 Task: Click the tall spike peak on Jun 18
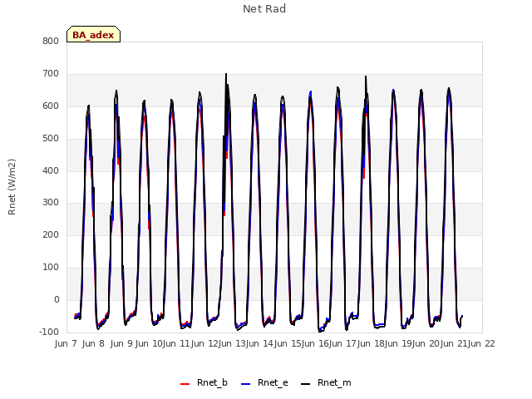[366, 76]
